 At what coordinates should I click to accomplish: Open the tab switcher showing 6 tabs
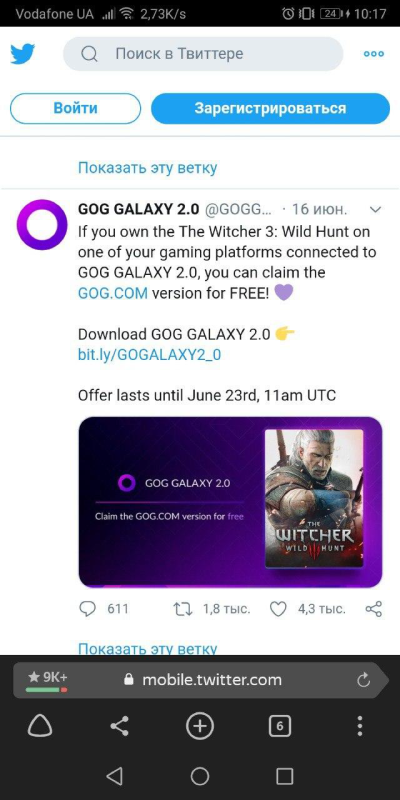click(x=280, y=726)
